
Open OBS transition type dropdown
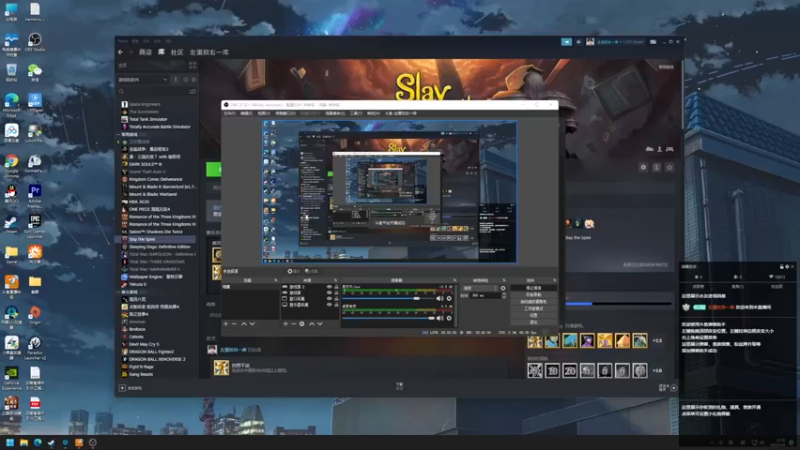pyautogui.click(x=480, y=288)
